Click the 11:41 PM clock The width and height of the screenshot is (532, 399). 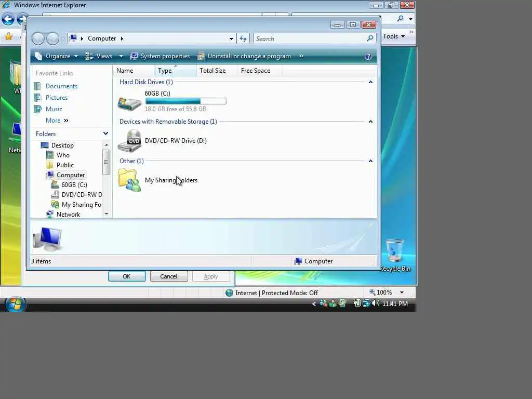point(395,304)
